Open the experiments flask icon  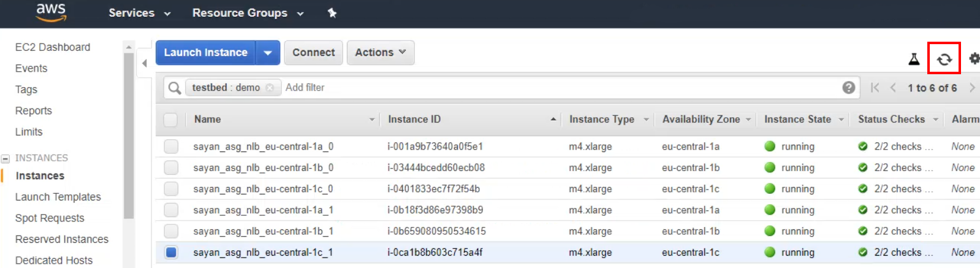coord(914,59)
